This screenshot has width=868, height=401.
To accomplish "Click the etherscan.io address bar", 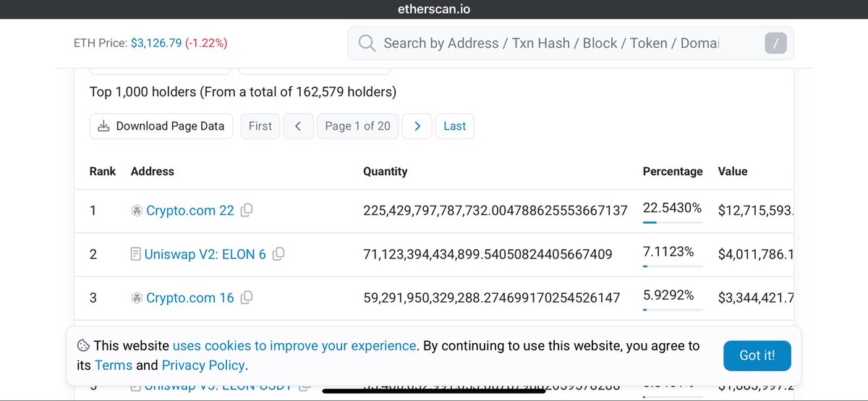I will [x=434, y=9].
